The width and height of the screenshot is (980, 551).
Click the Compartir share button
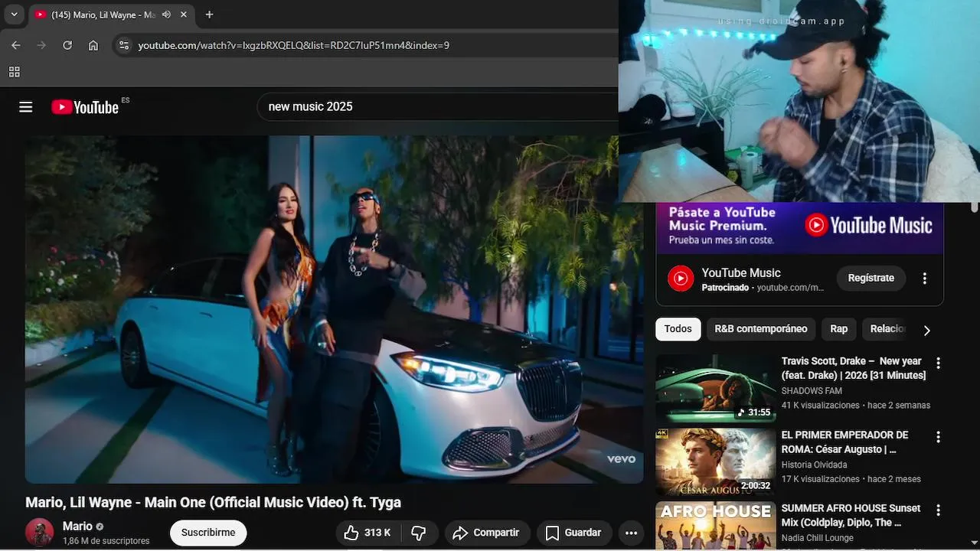(485, 533)
